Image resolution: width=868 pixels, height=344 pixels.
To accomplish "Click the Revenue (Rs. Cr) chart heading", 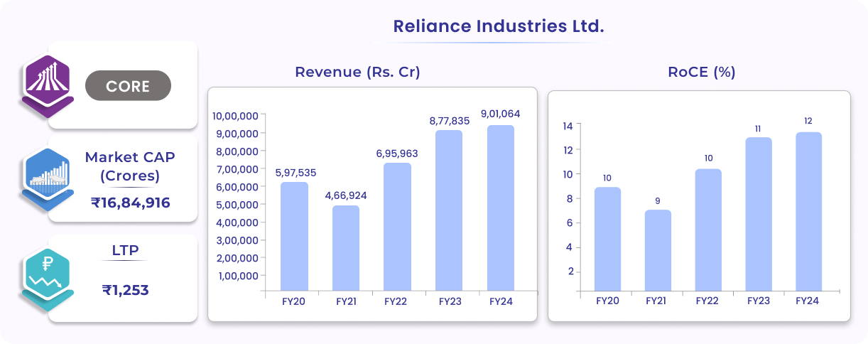I will [357, 72].
